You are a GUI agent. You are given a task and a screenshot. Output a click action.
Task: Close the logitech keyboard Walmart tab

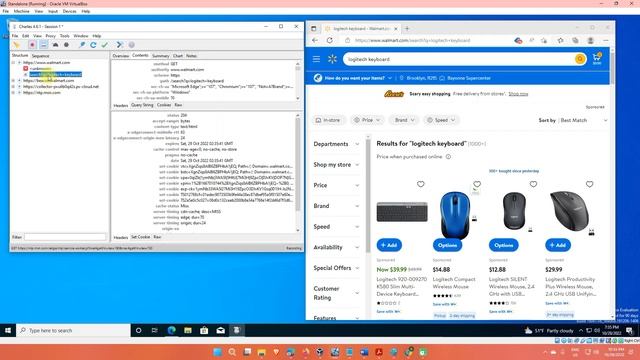click(x=396, y=29)
